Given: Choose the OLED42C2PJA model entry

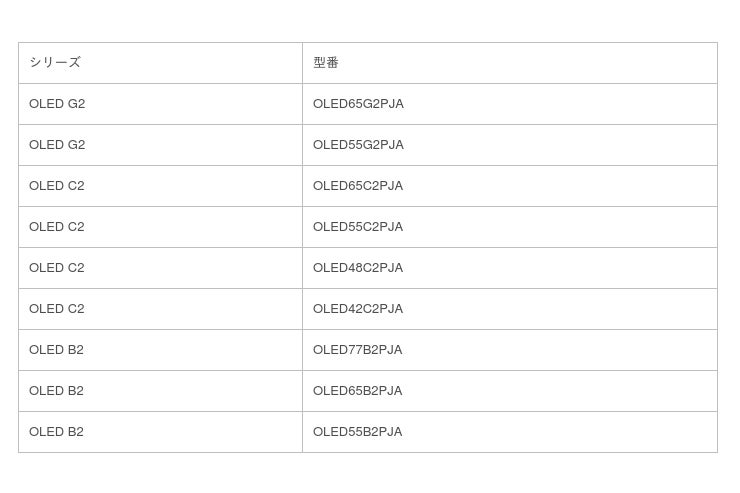Looking at the screenshot, I should pyautogui.click(x=358, y=309).
